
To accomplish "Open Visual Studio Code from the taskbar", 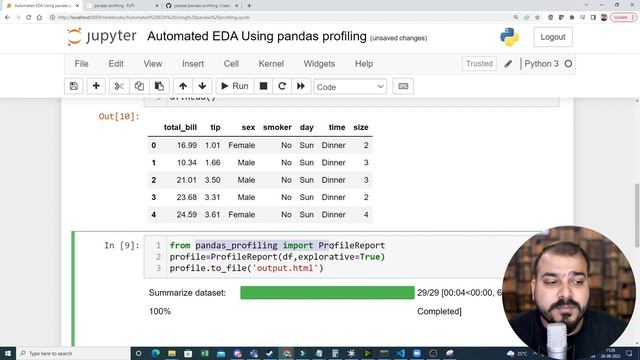I will point(400,353).
